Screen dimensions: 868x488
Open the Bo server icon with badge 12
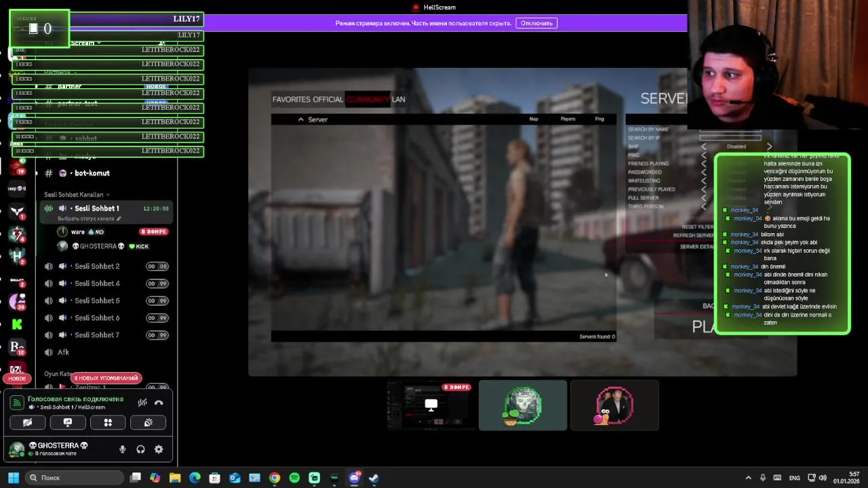[17, 347]
